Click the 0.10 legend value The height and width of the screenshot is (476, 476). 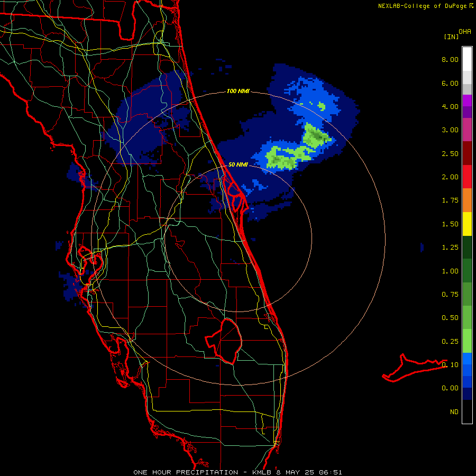450,365
